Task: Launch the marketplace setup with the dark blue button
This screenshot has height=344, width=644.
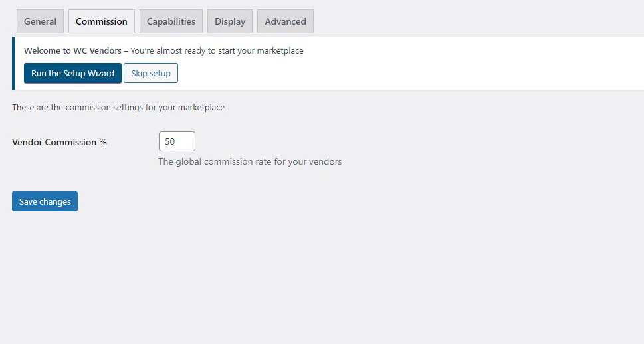Action: pyautogui.click(x=72, y=73)
